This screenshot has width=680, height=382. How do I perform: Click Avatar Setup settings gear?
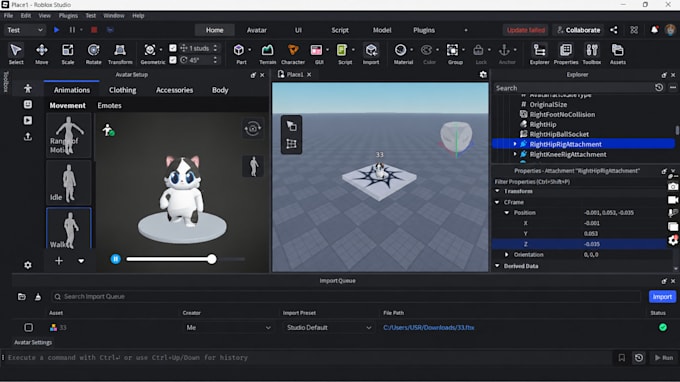tap(28, 265)
